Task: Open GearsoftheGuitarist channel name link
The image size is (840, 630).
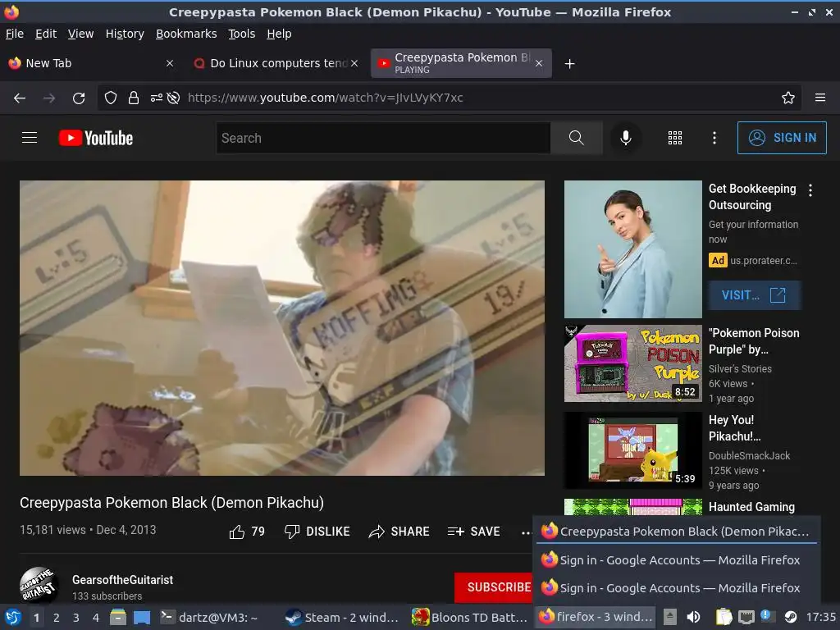Action: (123, 580)
